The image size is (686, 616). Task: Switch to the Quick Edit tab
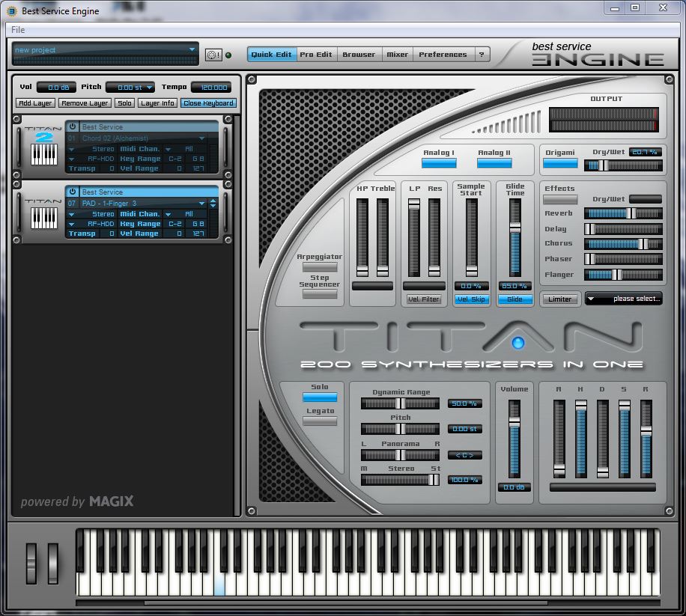pyautogui.click(x=271, y=55)
